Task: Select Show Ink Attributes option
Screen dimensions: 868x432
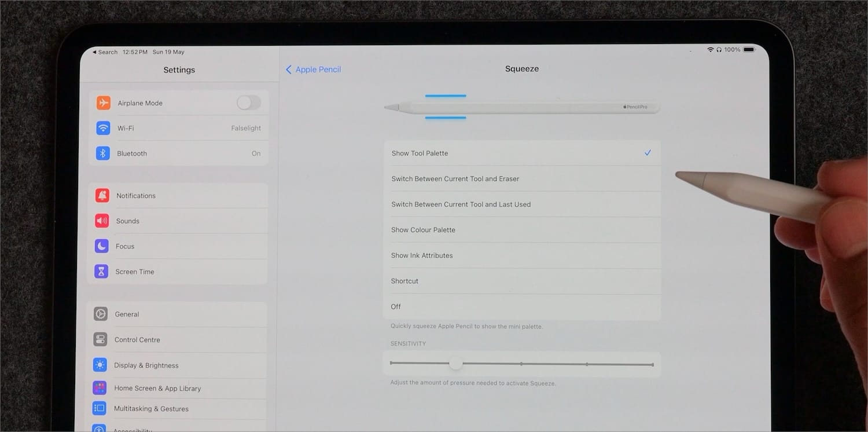Action: [x=522, y=255]
